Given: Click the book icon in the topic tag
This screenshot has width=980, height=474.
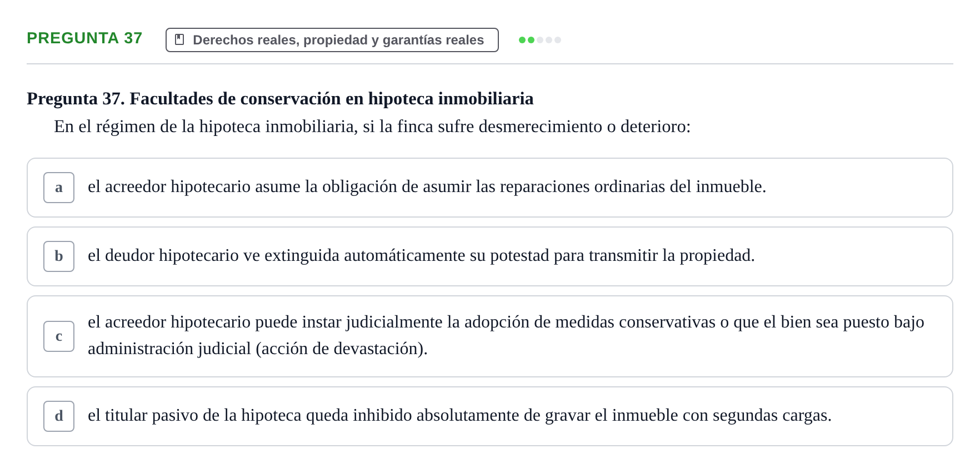Looking at the screenshot, I should click(179, 40).
